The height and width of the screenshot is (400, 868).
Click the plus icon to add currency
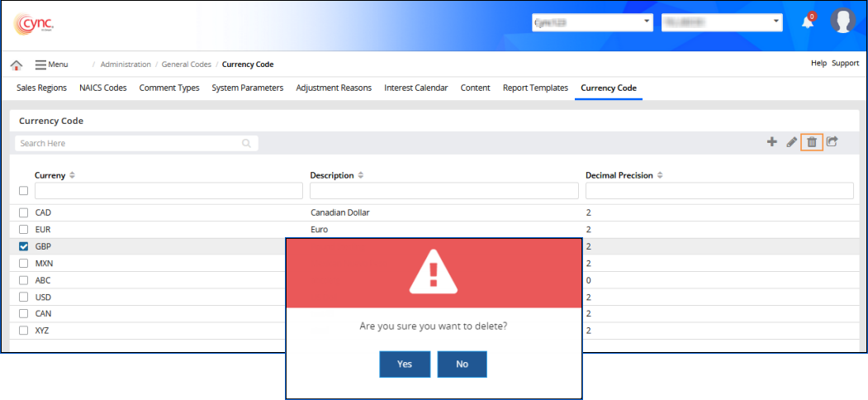(x=772, y=142)
